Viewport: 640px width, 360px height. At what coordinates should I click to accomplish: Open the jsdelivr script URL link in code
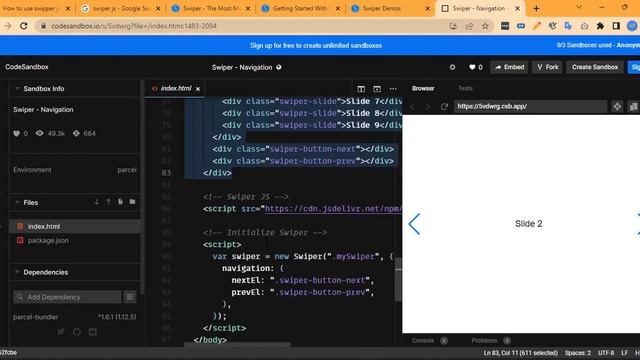(x=333, y=209)
